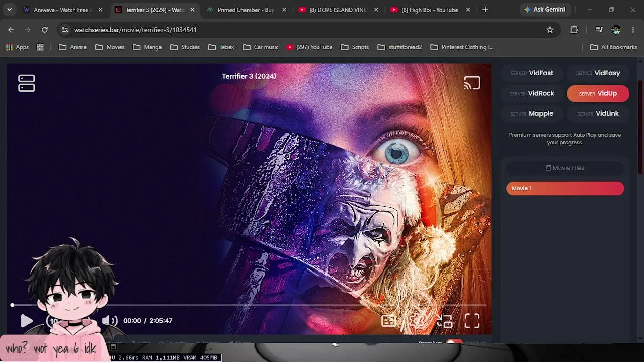
Task: Open the Apps shortcut in bookmarks bar
Action: (18, 47)
